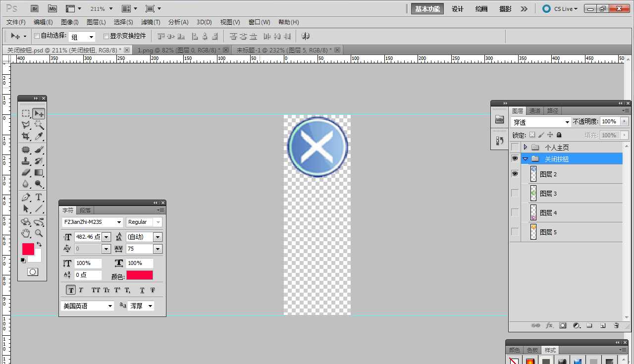Open the 图层(L) menu
This screenshot has height=364, width=634.
pyautogui.click(x=96, y=22)
